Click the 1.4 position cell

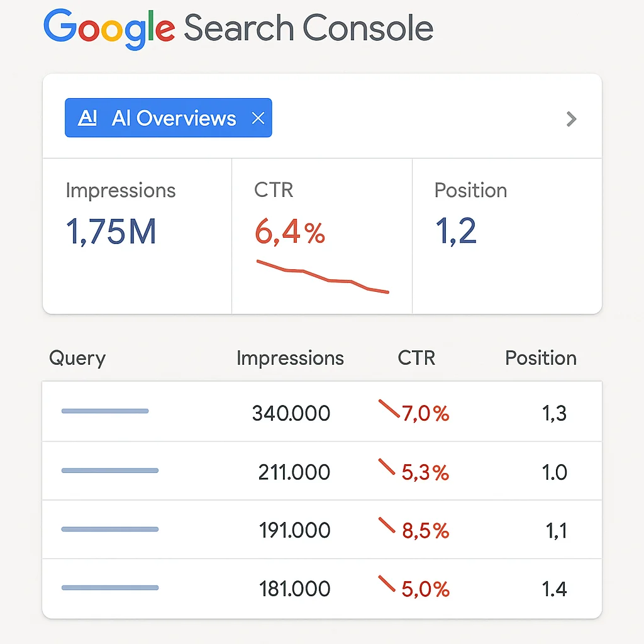pyautogui.click(x=555, y=589)
